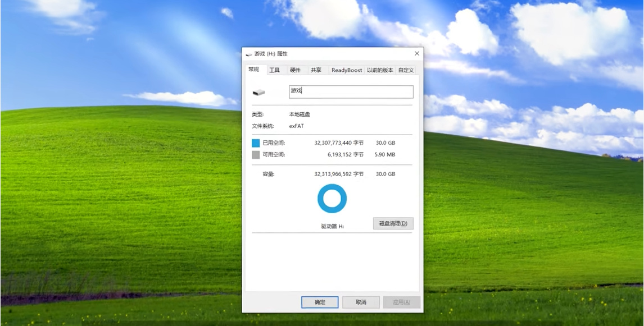Click the 驱动器 H: label
The image size is (644, 326).
point(332,226)
